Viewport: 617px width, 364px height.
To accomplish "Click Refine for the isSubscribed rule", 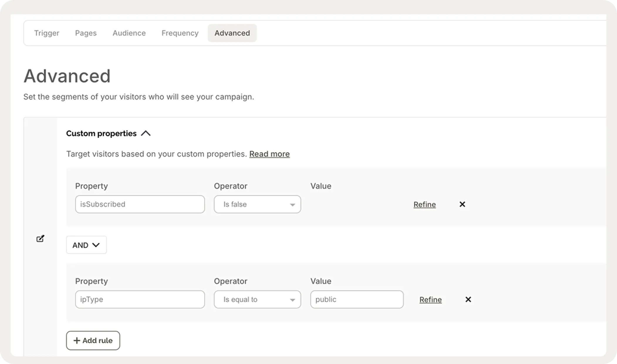I will (425, 204).
